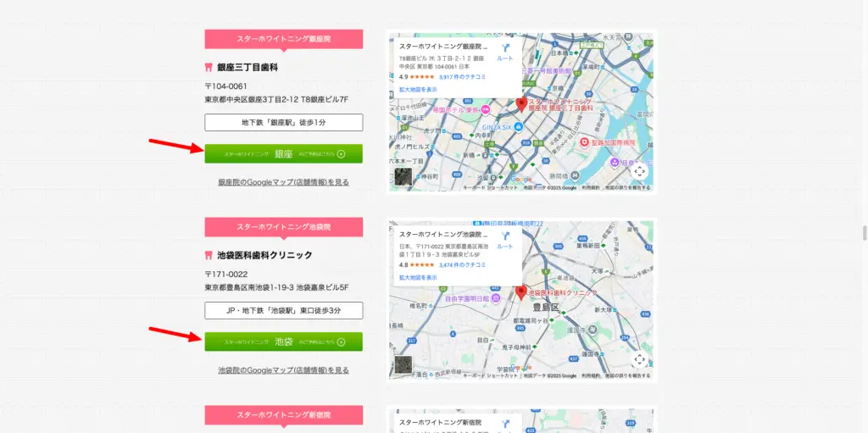Click the 新大塚 station label
This screenshot has height=433, width=868.
pyautogui.click(x=605, y=310)
